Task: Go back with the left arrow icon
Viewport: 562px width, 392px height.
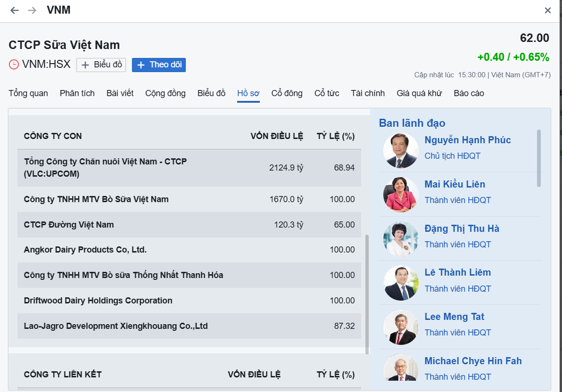Action: (14, 10)
